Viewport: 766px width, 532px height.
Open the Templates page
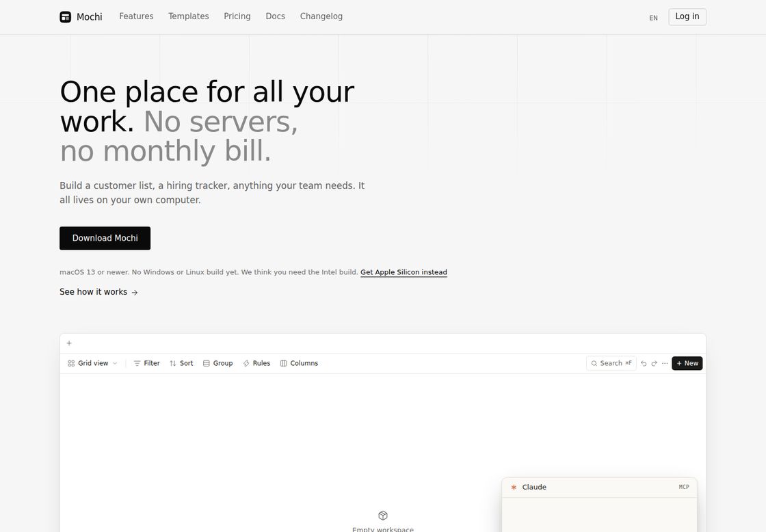(189, 16)
